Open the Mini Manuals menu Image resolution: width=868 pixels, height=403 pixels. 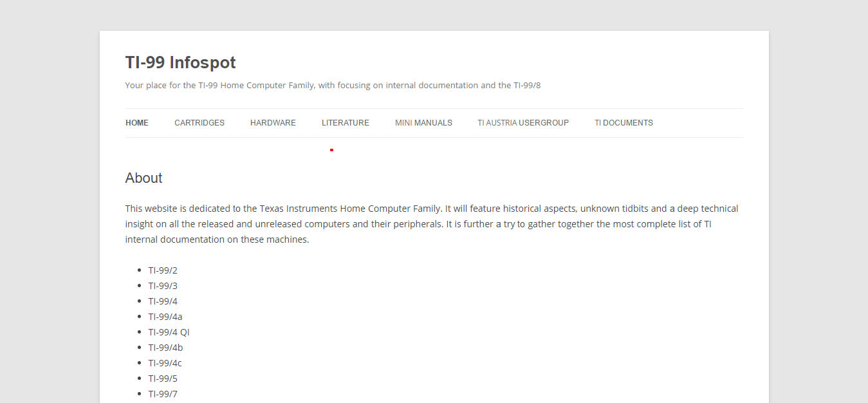(423, 123)
